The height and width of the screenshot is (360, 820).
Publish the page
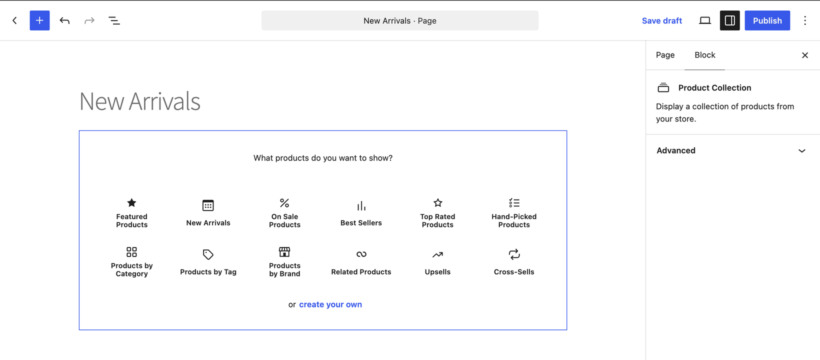click(767, 20)
